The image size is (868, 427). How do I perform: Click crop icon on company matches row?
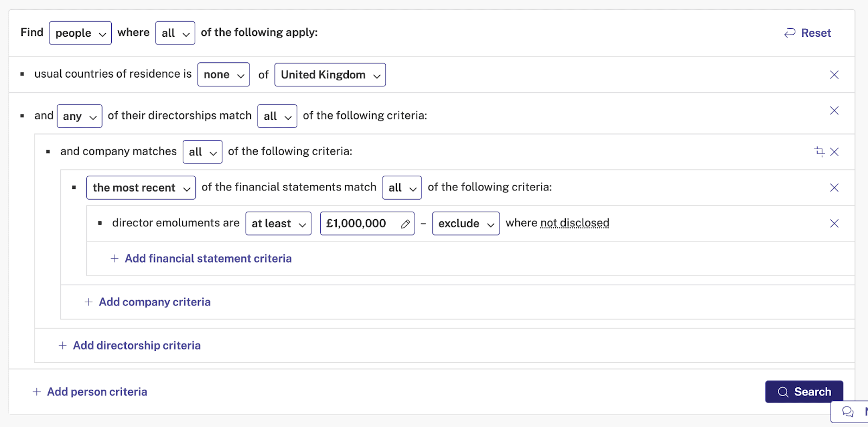coord(820,151)
